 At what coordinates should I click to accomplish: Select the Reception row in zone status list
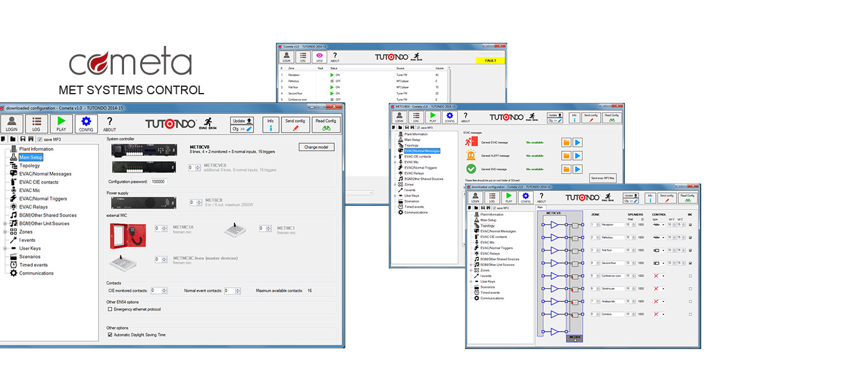coord(365,74)
